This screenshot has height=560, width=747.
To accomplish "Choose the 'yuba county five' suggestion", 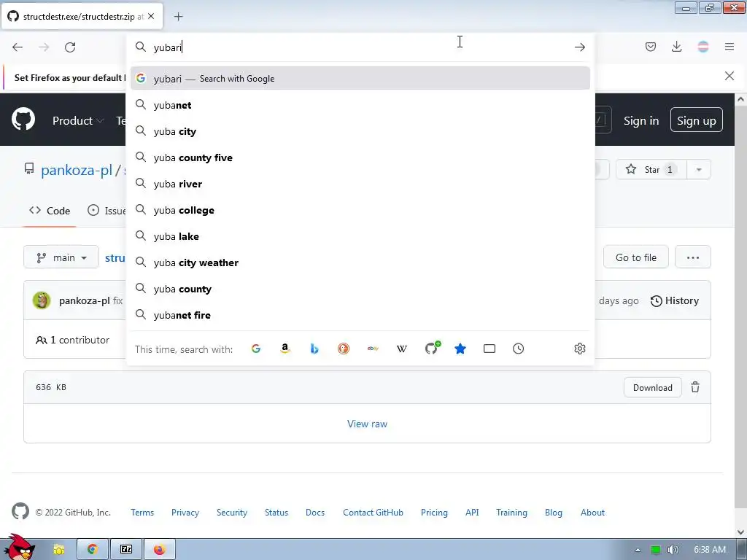I will click(x=360, y=157).
